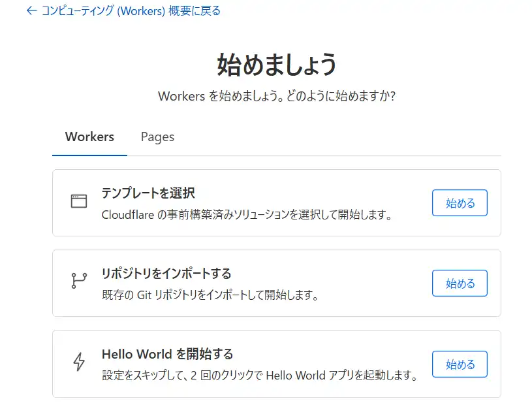Click the 設定をスキップして description text
The width and height of the screenshot is (532, 420).
[260, 376]
